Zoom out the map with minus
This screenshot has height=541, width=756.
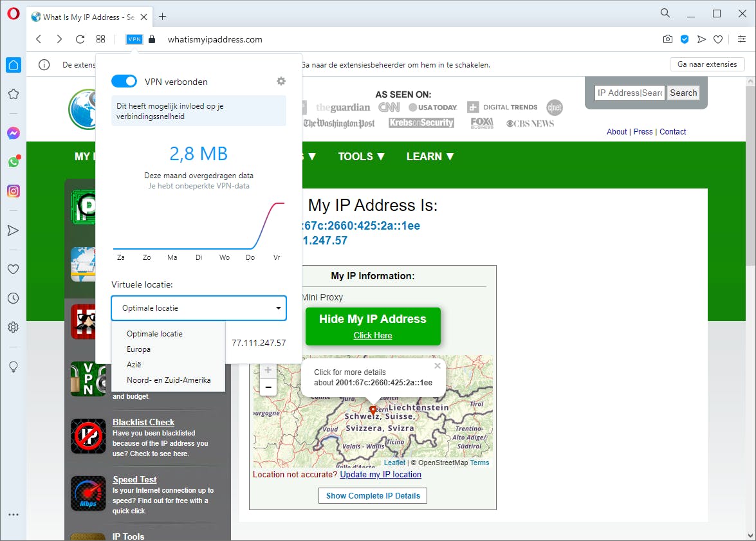[268, 387]
